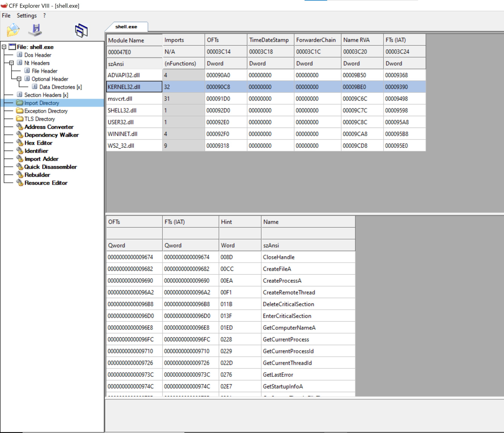Click the Import Adder gear icon
The width and height of the screenshot is (504, 433).
pyautogui.click(x=19, y=159)
